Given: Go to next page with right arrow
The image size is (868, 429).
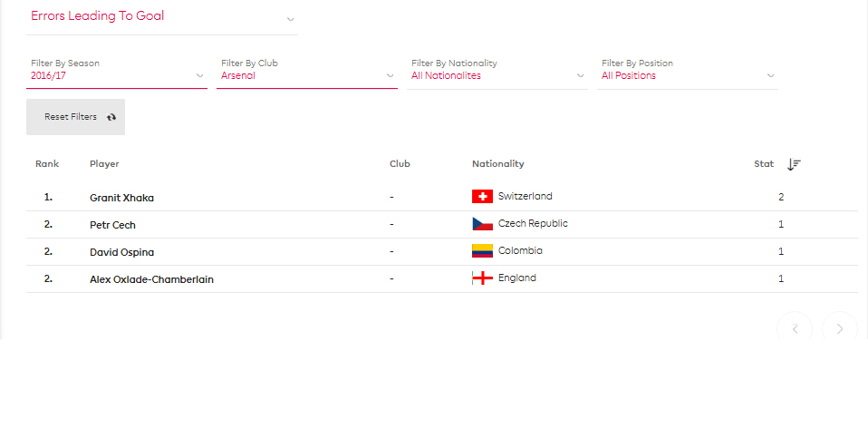Looking at the screenshot, I should click(839, 328).
